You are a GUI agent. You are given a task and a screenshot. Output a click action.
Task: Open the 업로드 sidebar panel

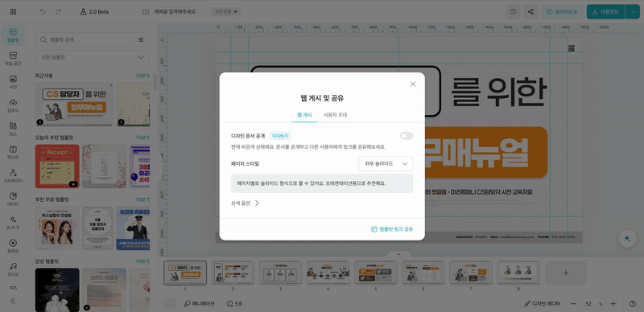click(x=13, y=105)
